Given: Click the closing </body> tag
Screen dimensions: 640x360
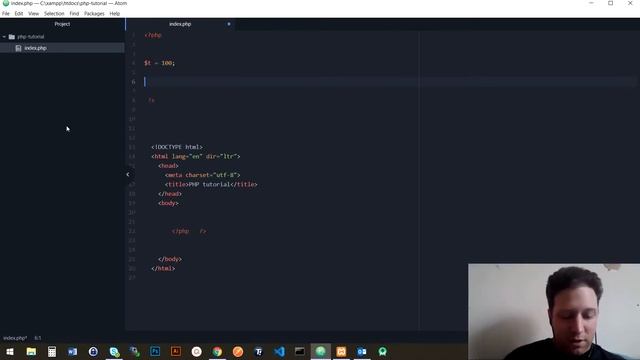Looking at the screenshot, I should [x=170, y=259].
